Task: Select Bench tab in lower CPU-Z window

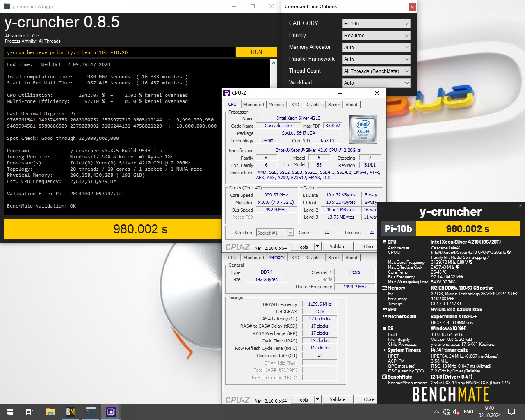Action: 334,258
